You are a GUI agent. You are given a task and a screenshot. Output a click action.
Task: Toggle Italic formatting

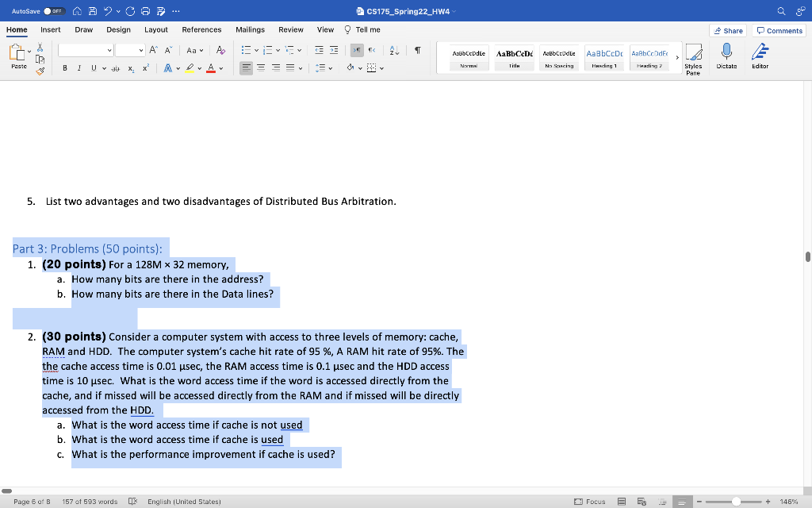click(x=79, y=68)
